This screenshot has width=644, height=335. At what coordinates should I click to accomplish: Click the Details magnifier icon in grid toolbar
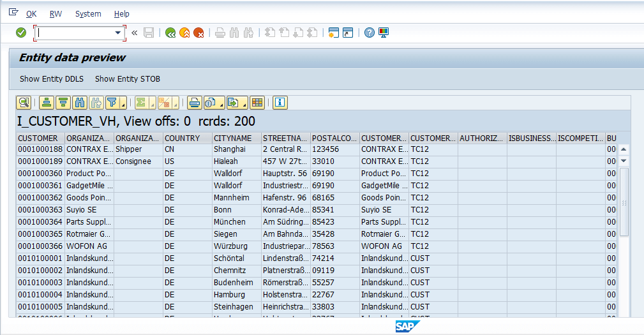click(x=24, y=103)
